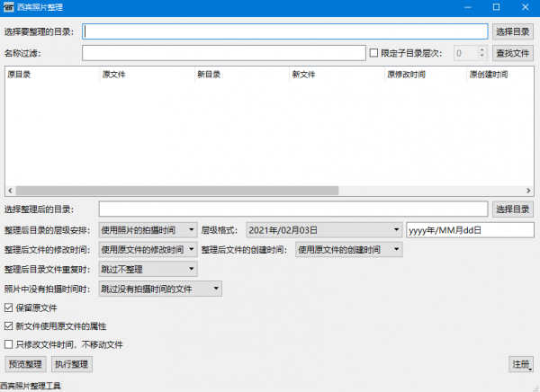The height and width of the screenshot is (392, 540).
Task: Increase the subdirectory level spinner value
Action: point(482,49)
